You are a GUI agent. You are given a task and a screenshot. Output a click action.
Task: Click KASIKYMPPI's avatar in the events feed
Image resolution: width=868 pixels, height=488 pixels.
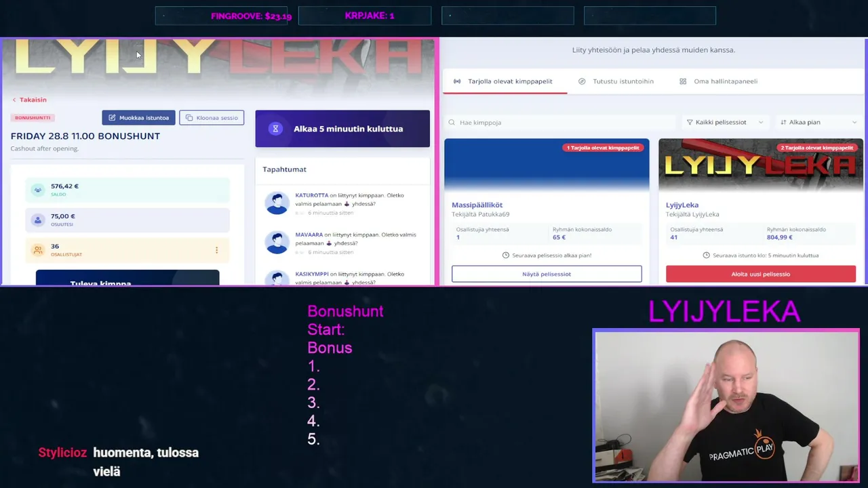coord(277,278)
